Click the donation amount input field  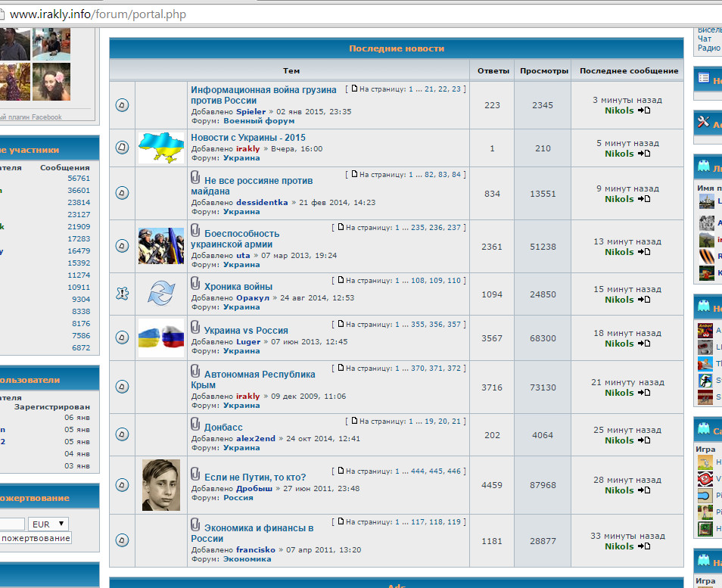pyautogui.click(x=11, y=524)
